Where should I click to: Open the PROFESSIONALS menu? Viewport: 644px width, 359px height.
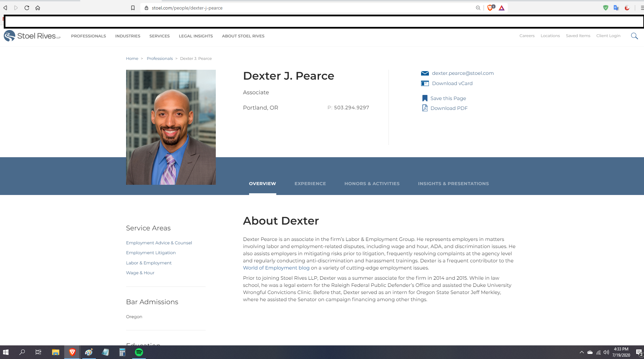tap(88, 36)
